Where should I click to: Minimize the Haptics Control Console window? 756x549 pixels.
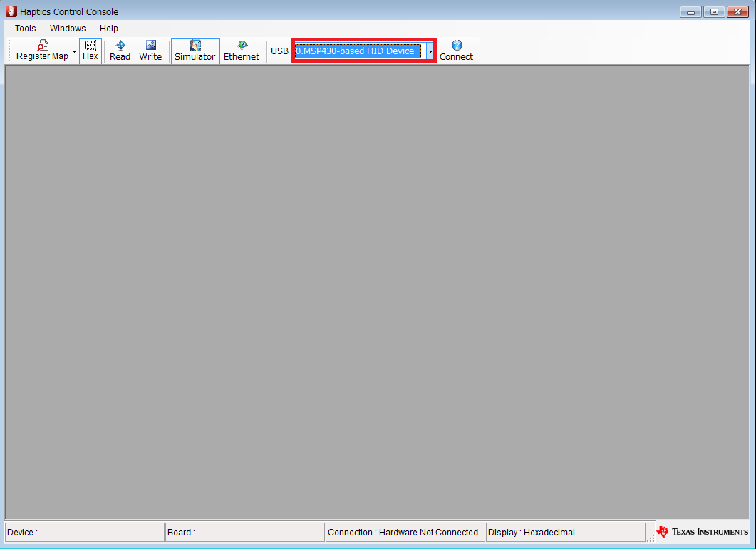690,11
